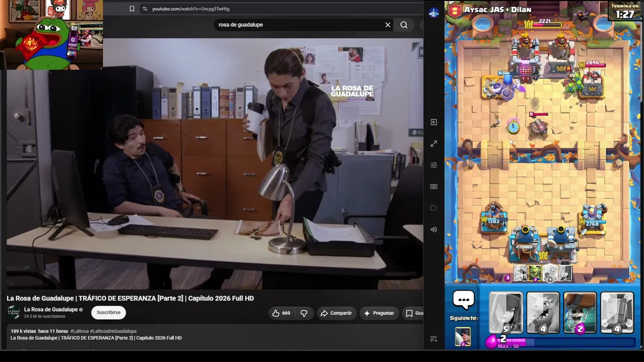The height and width of the screenshot is (362, 644).
Task: Click the player princess tower with 2768 health
Action: 593,220
